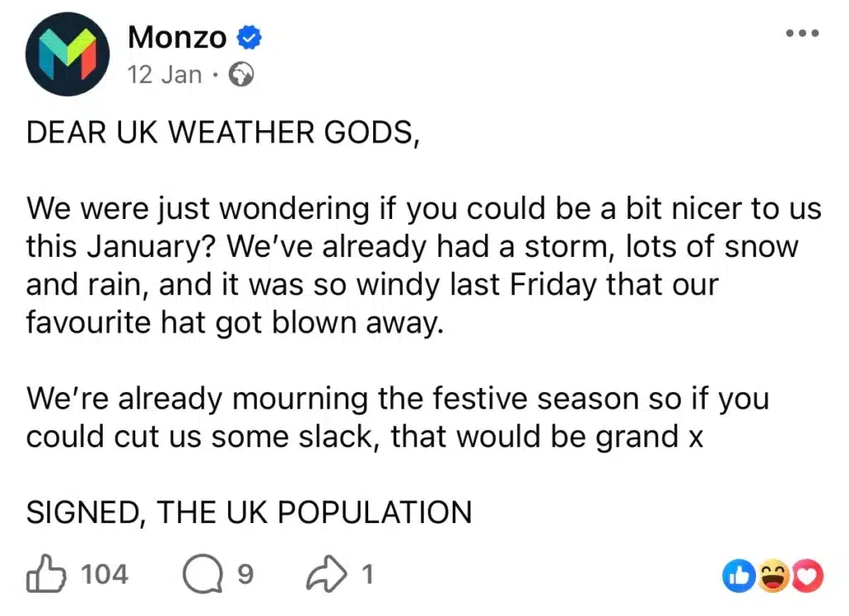Open the three-dot post options menu
The width and height of the screenshot is (849, 616).
pos(802,33)
